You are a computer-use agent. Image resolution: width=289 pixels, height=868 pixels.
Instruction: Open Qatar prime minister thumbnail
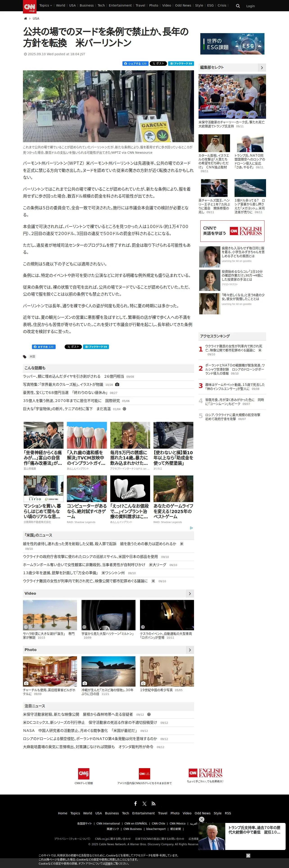tap(214, 143)
